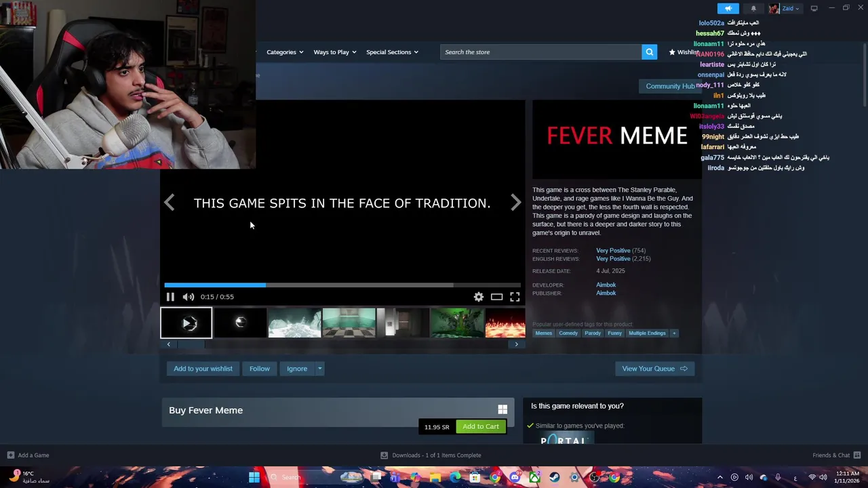Go to previous media with left arrow
The height and width of the screenshot is (488, 868).
pyautogui.click(x=170, y=203)
